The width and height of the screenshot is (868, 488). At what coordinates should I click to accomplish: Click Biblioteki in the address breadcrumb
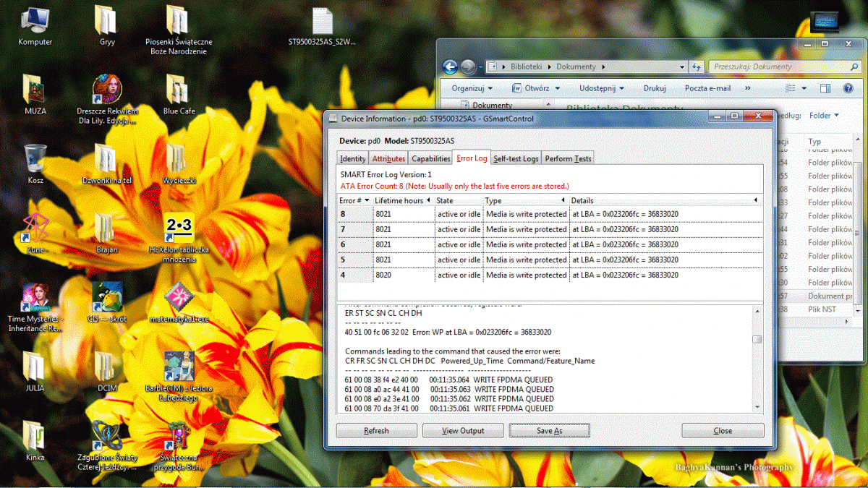tap(526, 67)
